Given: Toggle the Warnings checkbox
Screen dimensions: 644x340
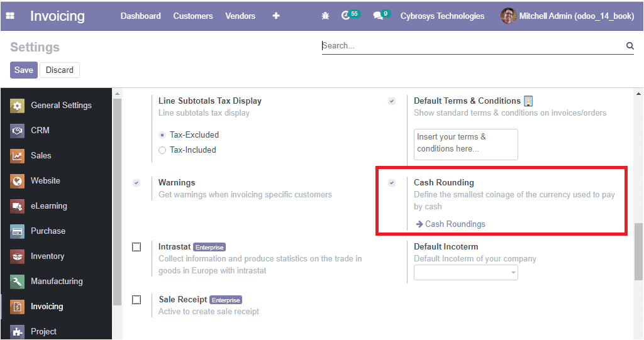Looking at the screenshot, I should pyautogui.click(x=136, y=183).
